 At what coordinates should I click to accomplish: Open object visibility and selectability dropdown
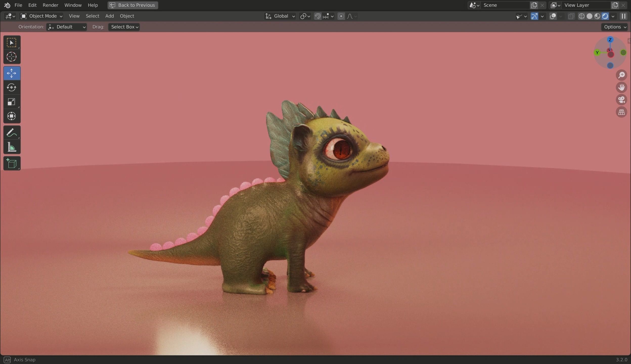click(521, 16)
